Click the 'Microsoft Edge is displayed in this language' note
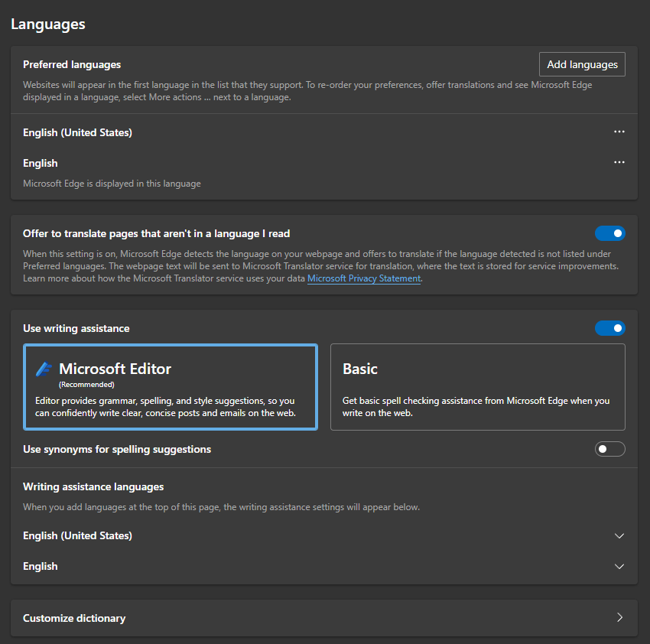The image size is (650, 644). coord(112,184)
